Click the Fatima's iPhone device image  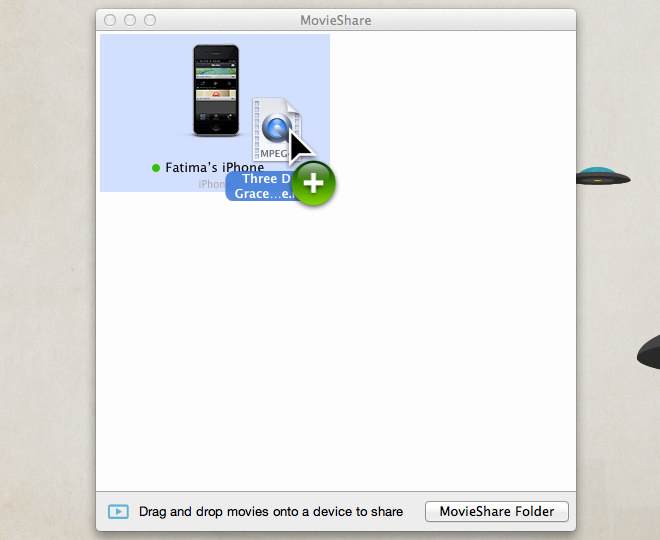pos(216,90)
